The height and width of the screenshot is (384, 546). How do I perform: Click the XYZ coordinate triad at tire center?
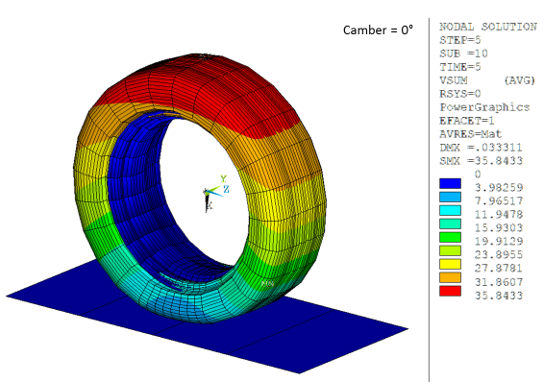pos(216,193)
